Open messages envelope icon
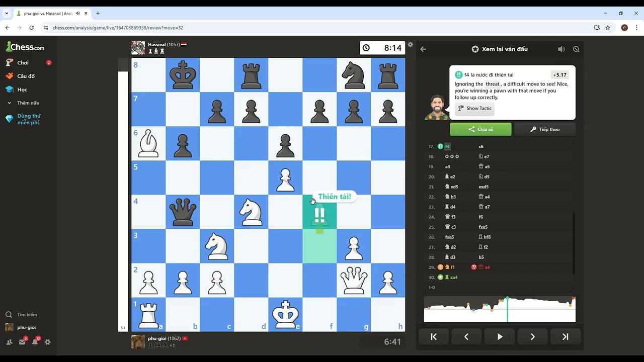 [22, 342]
